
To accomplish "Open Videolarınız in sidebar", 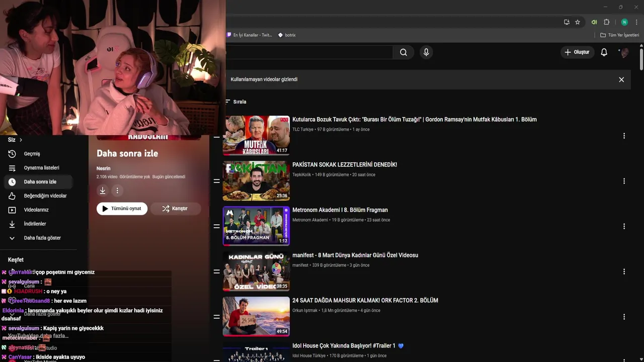I will (x=38, y=210).
